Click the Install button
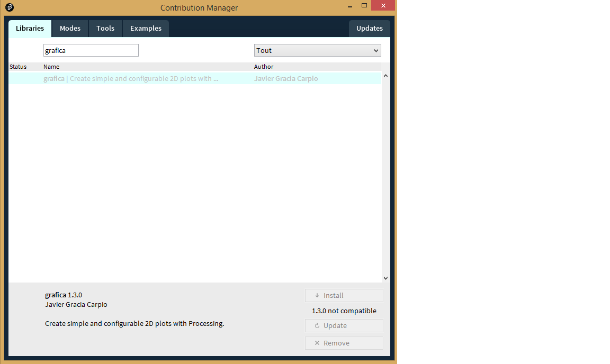 [x=344, y=296]
